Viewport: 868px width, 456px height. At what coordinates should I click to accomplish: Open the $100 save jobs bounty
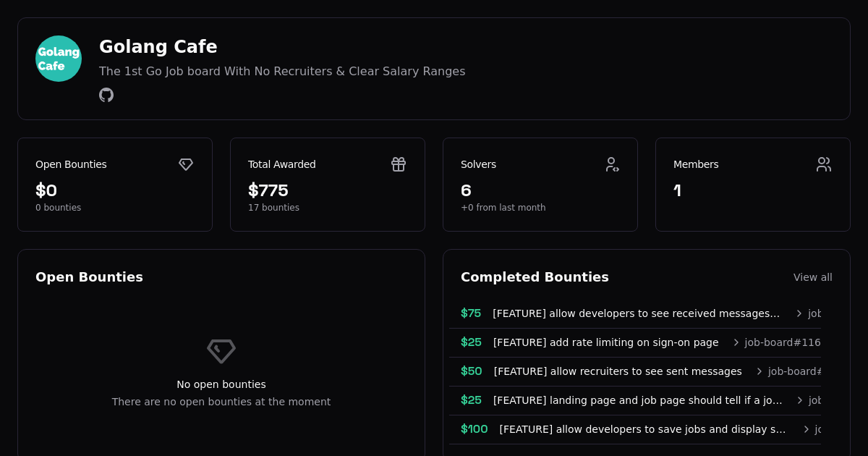(642, 429)
